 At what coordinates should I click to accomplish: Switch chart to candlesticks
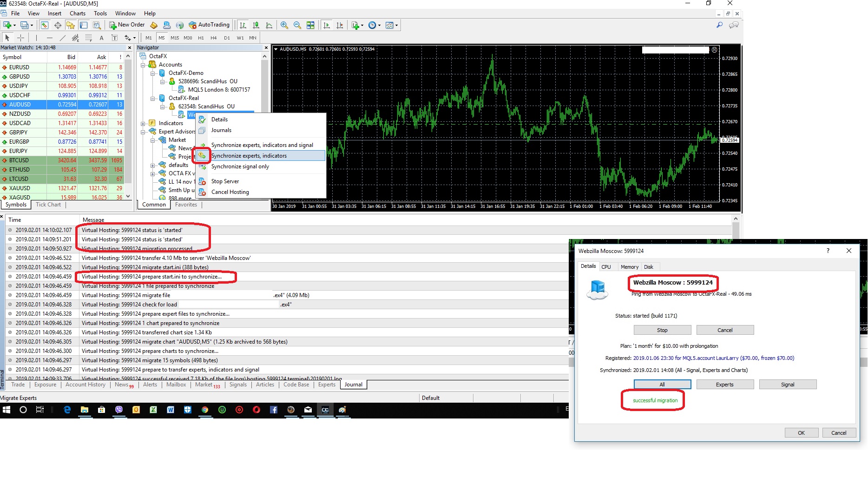coord(256,25)
